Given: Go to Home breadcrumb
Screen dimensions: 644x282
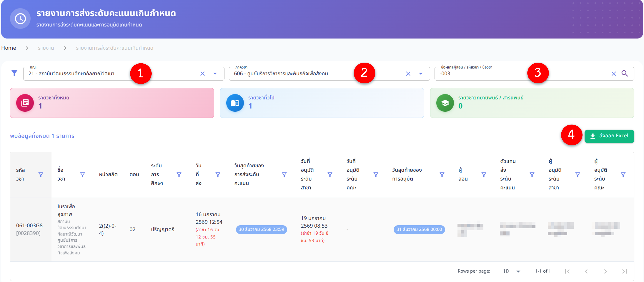Looking at the screenshot, I should tap(8, 48).
